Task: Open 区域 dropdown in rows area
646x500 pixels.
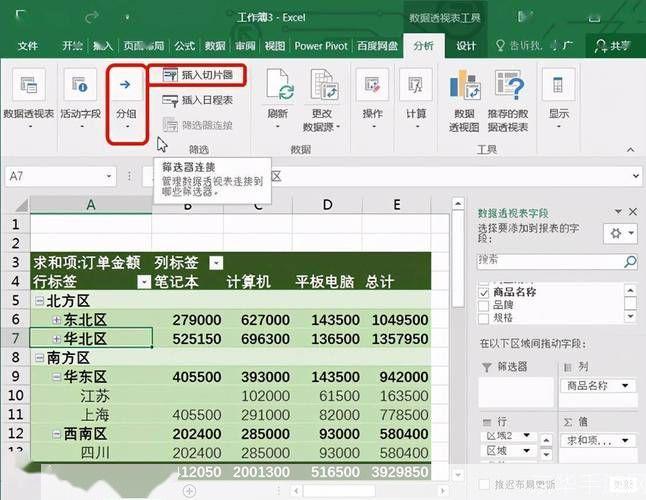Action: (x=527, y=451)
